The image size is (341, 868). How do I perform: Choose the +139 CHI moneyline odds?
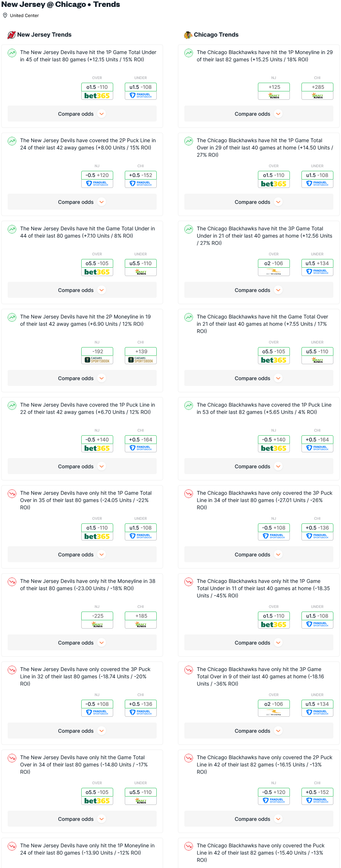pyautogui.click(x=141, y=355)
